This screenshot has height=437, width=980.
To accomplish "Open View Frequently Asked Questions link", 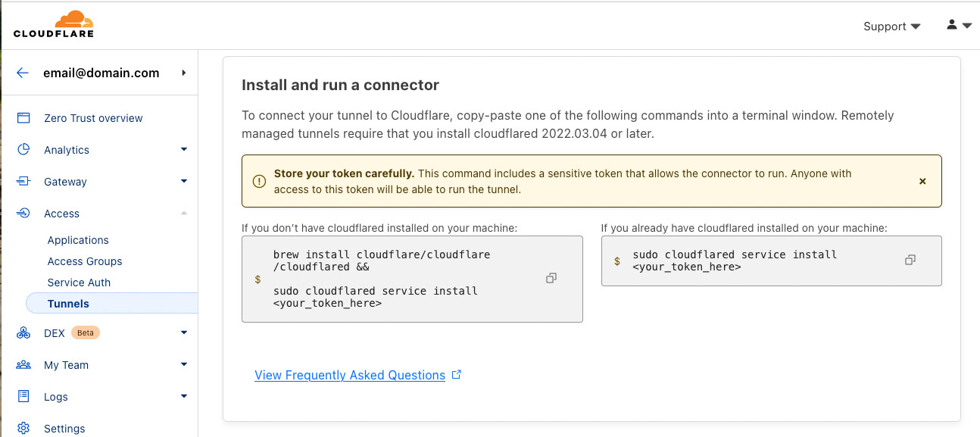I will tap(350, 375).
